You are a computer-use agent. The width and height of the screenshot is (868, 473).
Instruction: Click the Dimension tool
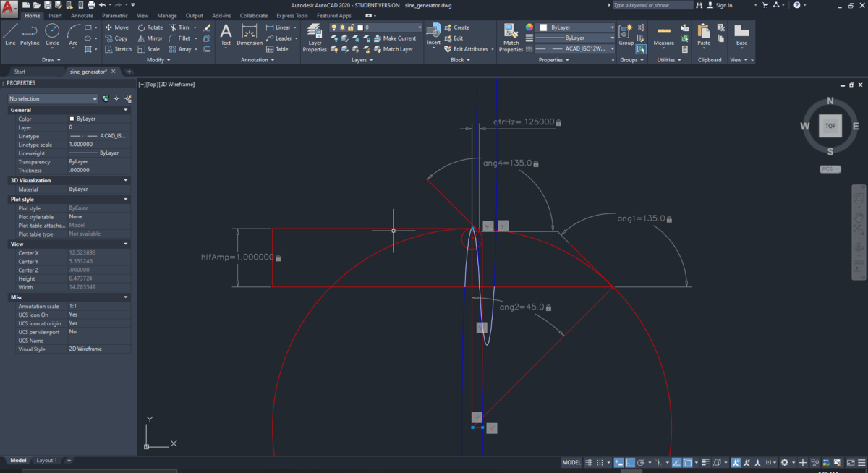click(250, 35)
